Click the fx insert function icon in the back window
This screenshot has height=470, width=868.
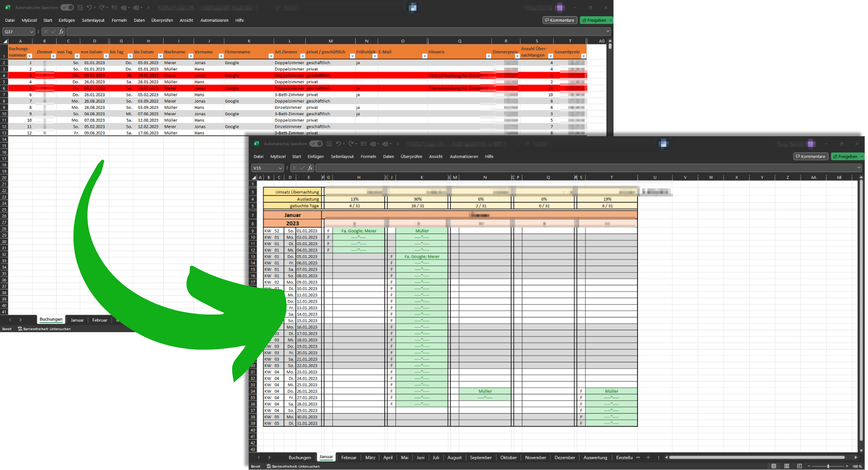click(x=61, y=32)
